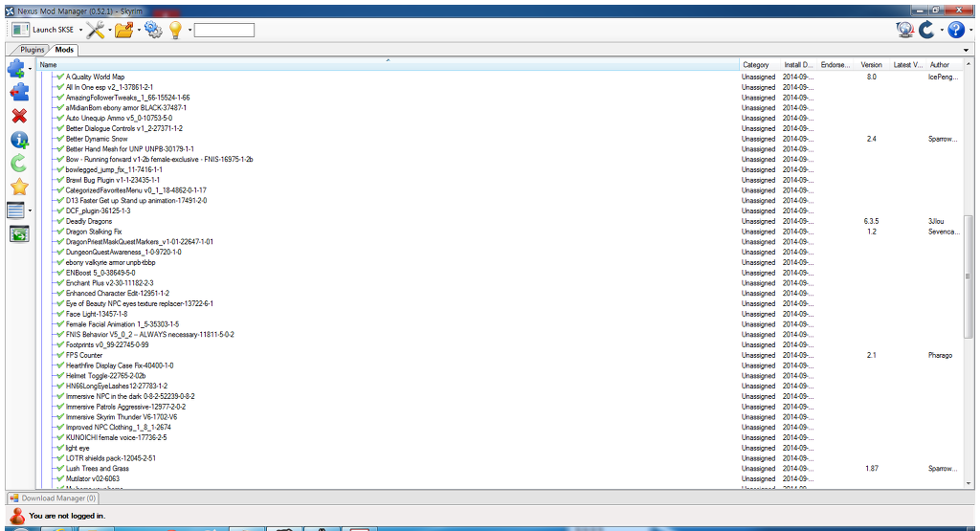This screenshot has width=980, height=531.
Task: Select the Face Light-13457-1-8 mod
Action: point(97,314)
